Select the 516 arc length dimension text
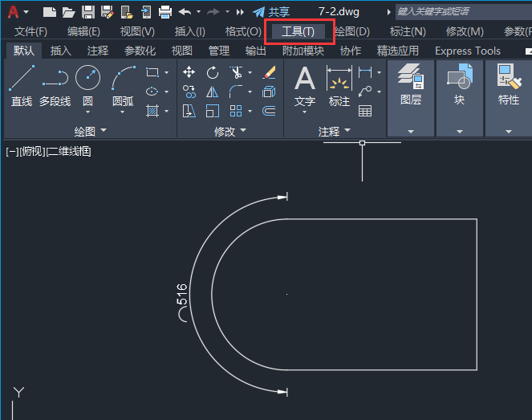Image resolution: width=532 pixels, height=420 pixels. pyautogui.click(x=182, y=294)
